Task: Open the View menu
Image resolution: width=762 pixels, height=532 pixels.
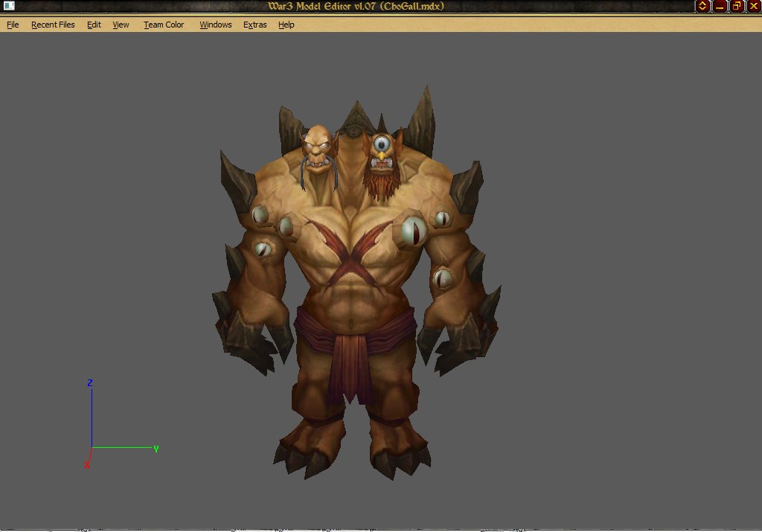Action: click(x=121, y=25)
